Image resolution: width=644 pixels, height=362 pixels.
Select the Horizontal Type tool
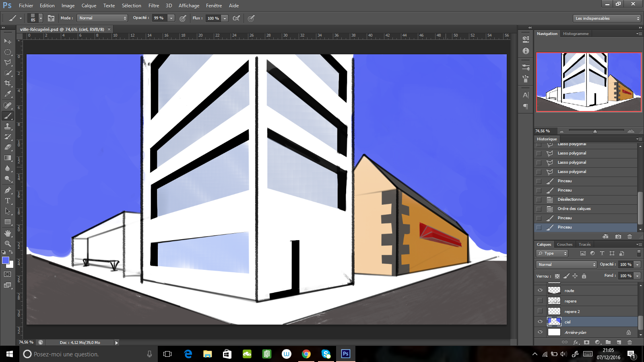pos(8,201)
